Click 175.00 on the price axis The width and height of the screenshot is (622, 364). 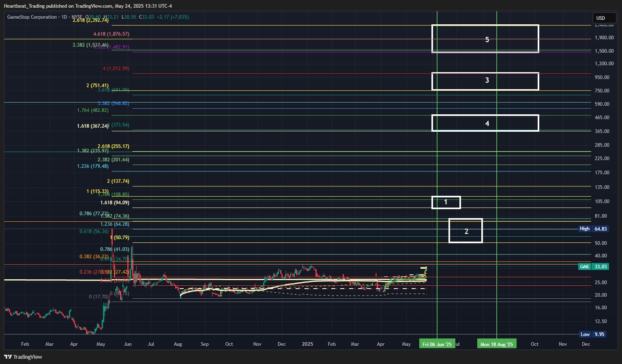click(x=602, y=173)
